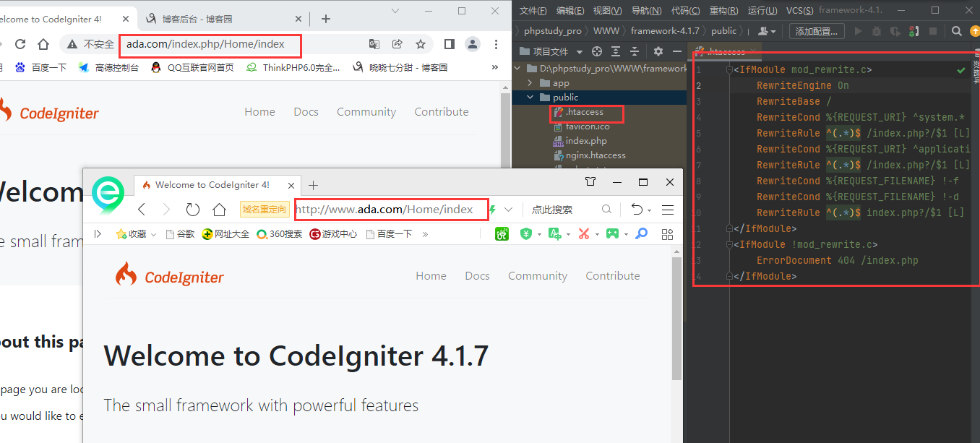This screenshot has width=980, height=443.
Task: Open the 运行(U) menu in PhpStorm
Action: click(762, 10)
